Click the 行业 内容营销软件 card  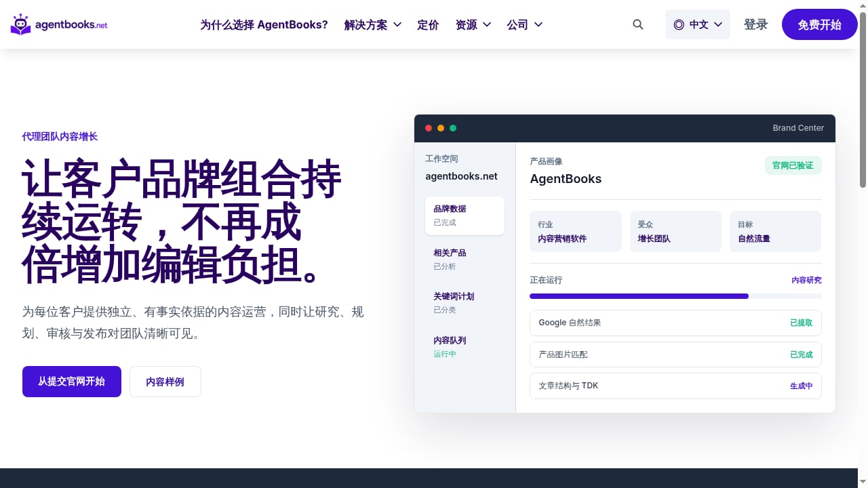[576, 231]
